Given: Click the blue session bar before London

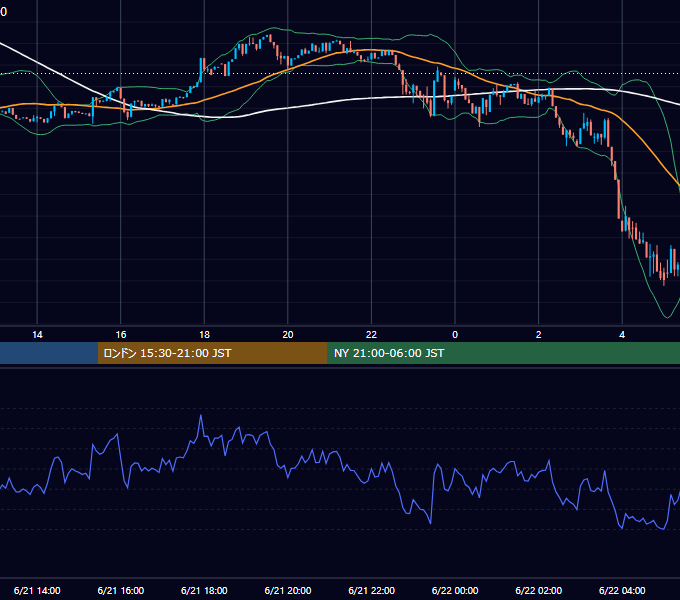Looking at the screenshot, I should pos(49,353).
